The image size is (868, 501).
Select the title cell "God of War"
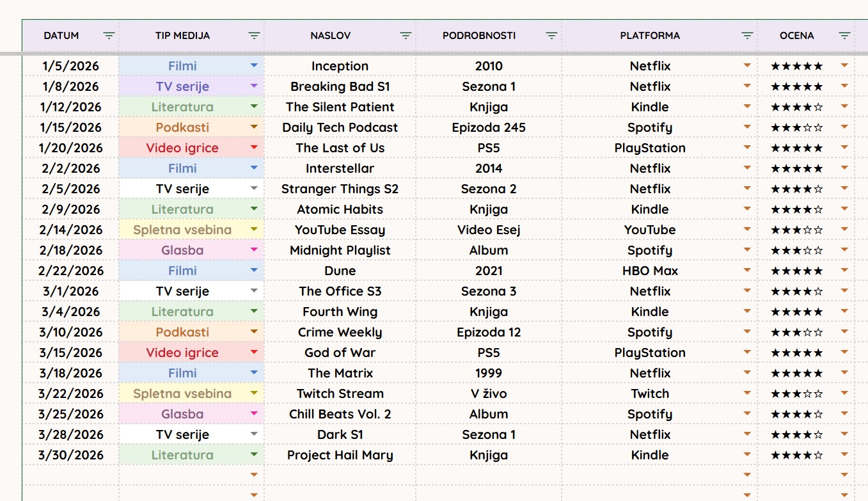coord(340,353)
